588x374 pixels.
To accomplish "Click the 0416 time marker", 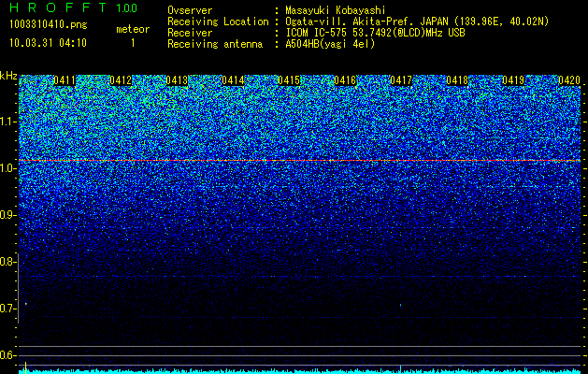I will coord(345,80).
